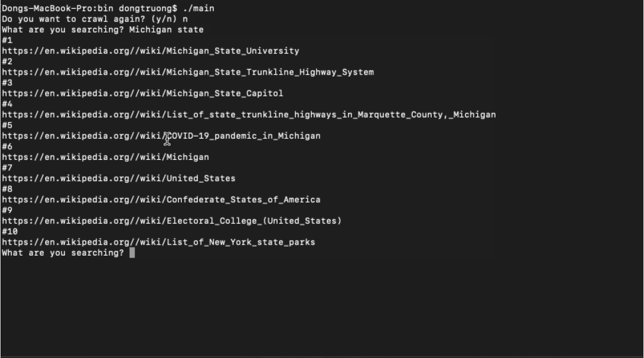
Task: Click the './main' command text
Action: 198,9
